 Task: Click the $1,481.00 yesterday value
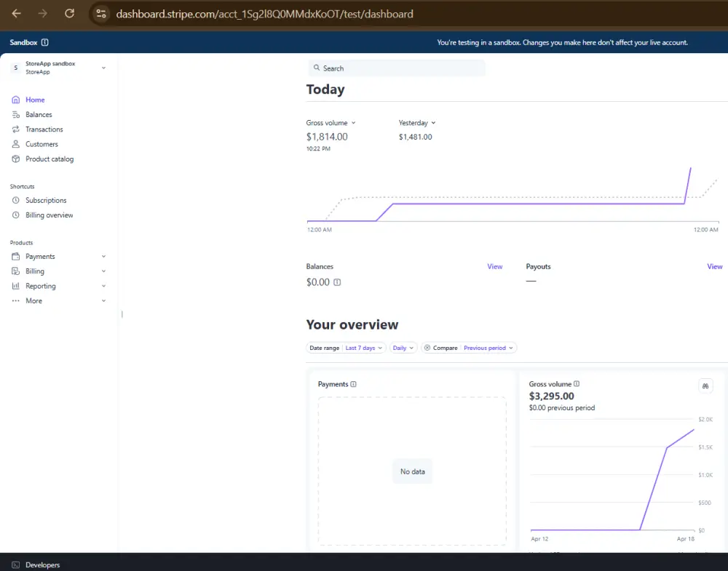tap(415, 137)
